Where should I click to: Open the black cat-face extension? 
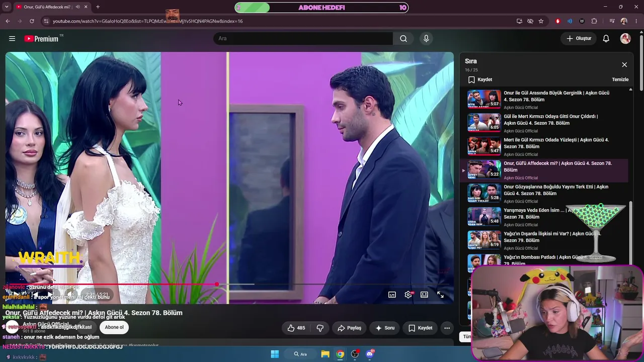[582, 21]
